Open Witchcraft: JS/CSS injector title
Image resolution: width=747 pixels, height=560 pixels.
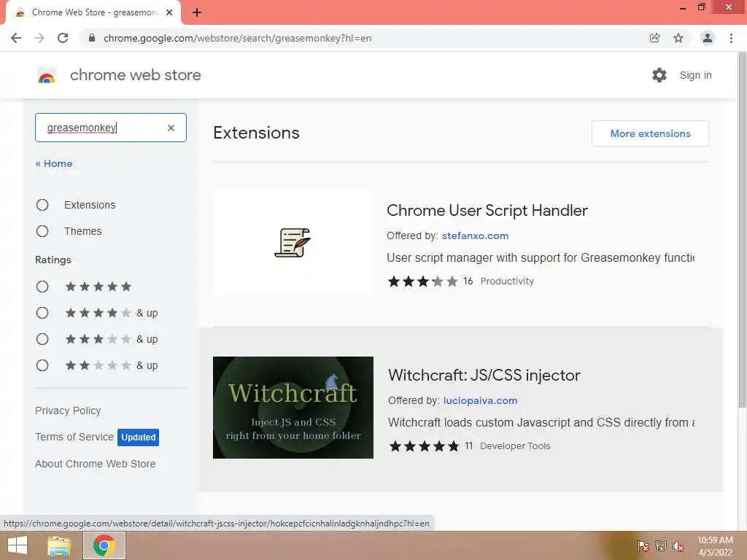click(x=484, y=376)
